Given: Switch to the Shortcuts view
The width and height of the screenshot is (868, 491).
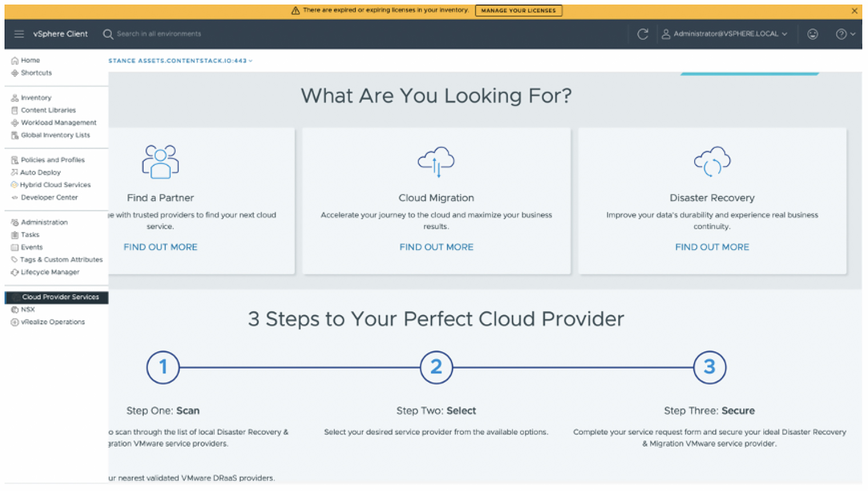Looking at the screenshot, I should click(x=37, y=73).
